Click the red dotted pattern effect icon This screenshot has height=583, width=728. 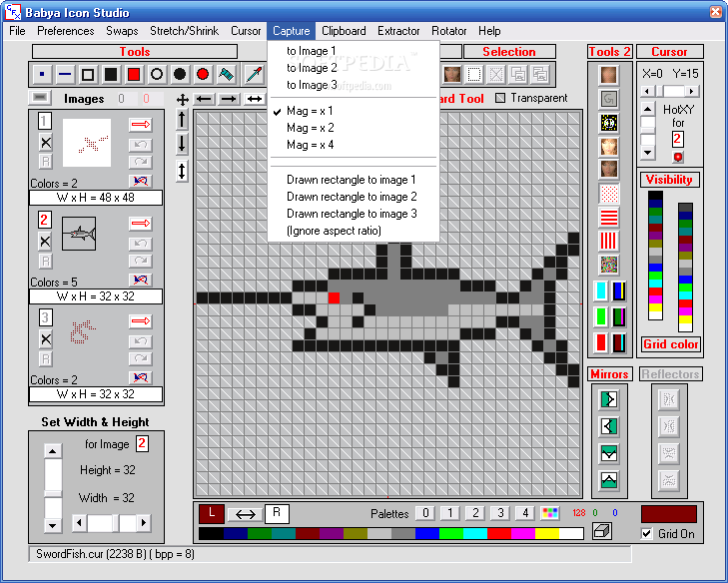pos(609,194)
